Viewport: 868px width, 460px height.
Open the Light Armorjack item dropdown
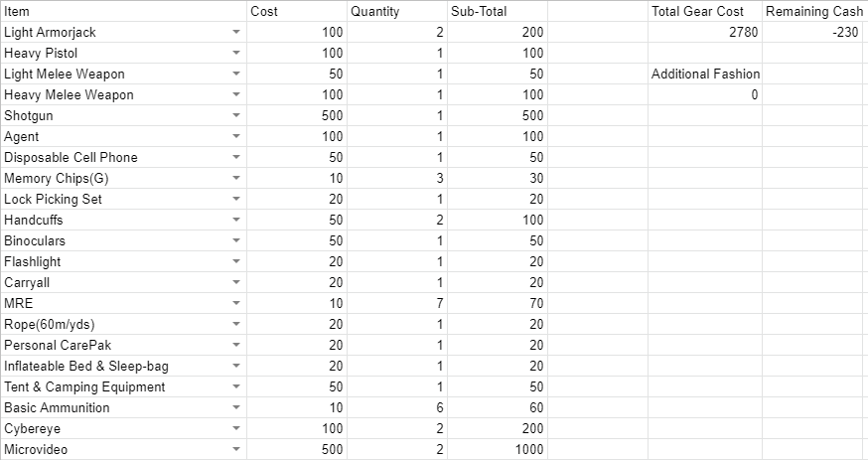tap(236, 32)
